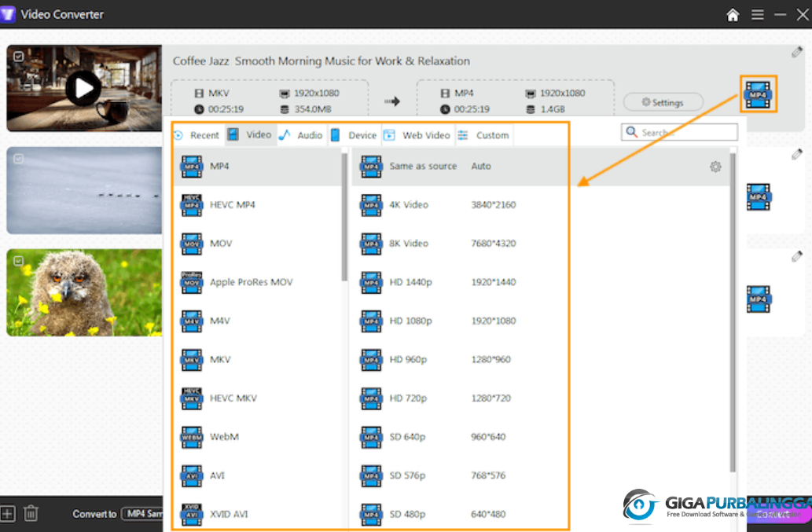Choose the SD 576p preset
The image size is (812, 532).
pyautogui.click(x=540, y=475)
